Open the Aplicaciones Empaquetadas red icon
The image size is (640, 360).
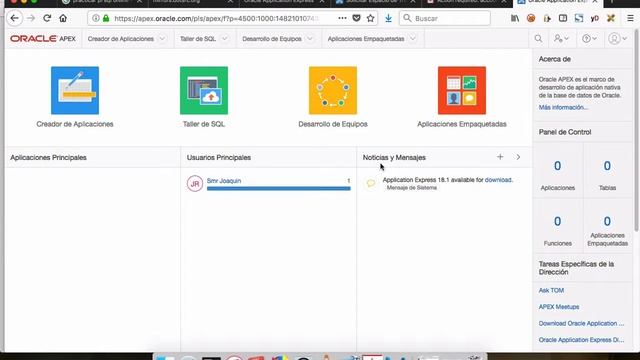pyautogui.click(x=462, y=90)
